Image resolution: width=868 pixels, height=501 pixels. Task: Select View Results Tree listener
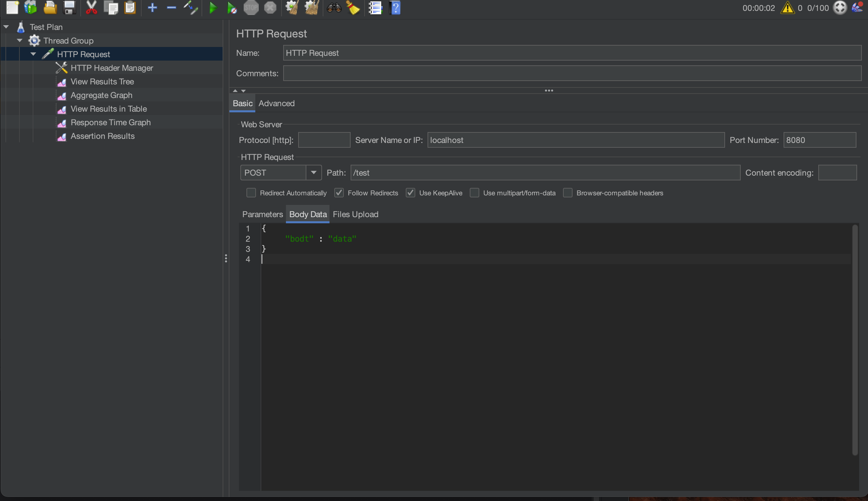102,82
